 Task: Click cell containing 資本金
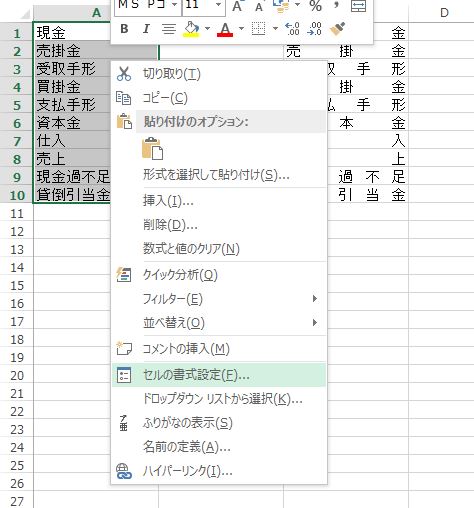(72, 123)
